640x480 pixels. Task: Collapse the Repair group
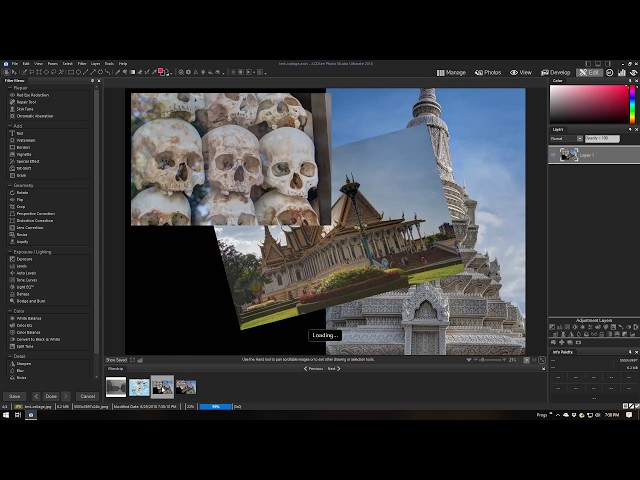pos(10,88)
